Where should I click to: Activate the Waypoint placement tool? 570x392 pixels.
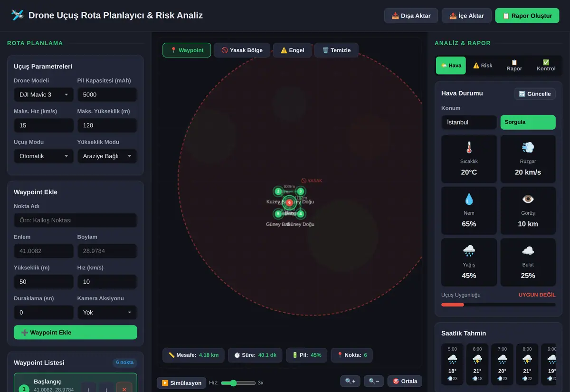187,50
